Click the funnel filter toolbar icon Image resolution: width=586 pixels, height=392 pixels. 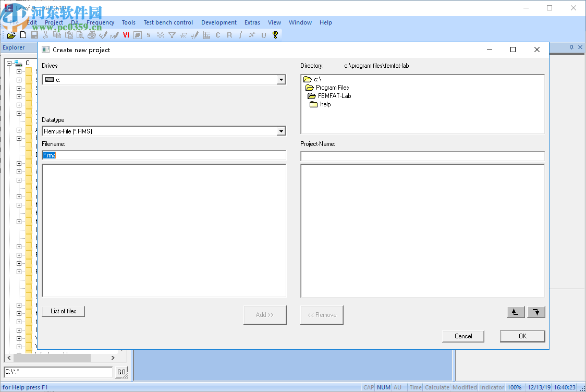[x=172, y=35]
